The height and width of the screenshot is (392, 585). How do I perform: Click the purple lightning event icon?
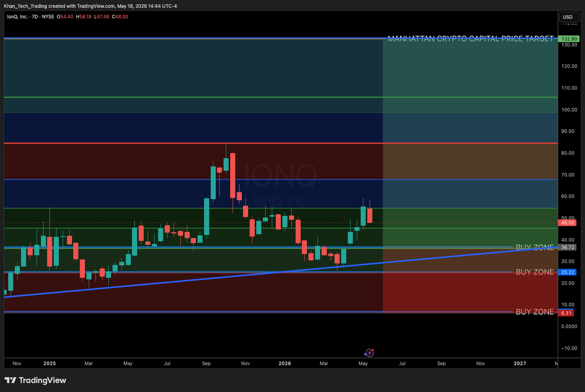tap(369, 352)
